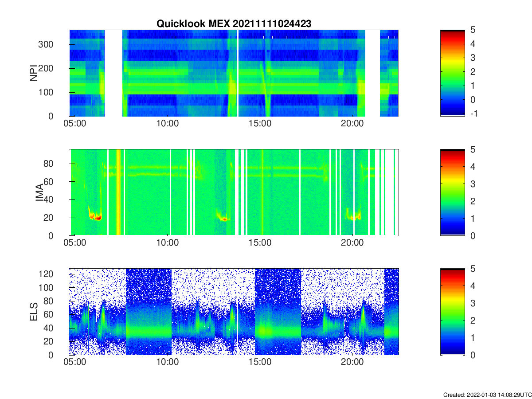Screen dimensions: 532x399
Task: Click the 5 label on the ELS colorbar
Action: coord(473,269)
